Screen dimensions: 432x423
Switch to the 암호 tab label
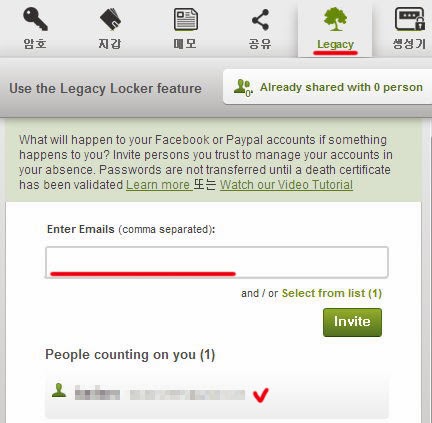(x=35, y=44)
